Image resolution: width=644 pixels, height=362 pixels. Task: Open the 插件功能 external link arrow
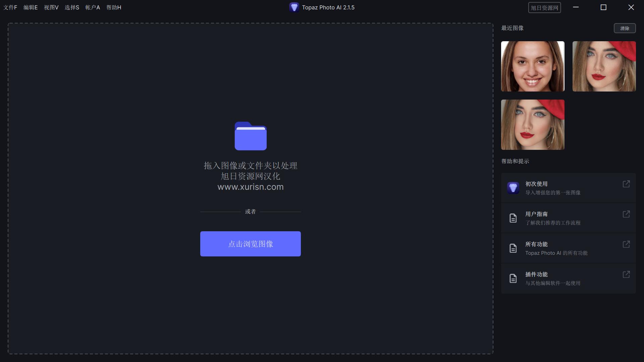pyautogui.click(x=627, y=275)
